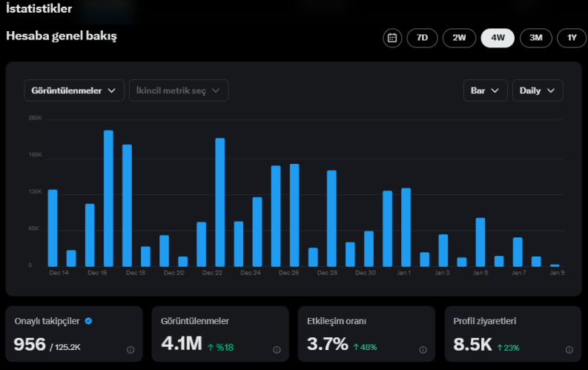The width and height of the screenshot is (588, 370).
Task: Click the Profil ziyaretleri 8.5K card
Action: (x=513, y=334)
